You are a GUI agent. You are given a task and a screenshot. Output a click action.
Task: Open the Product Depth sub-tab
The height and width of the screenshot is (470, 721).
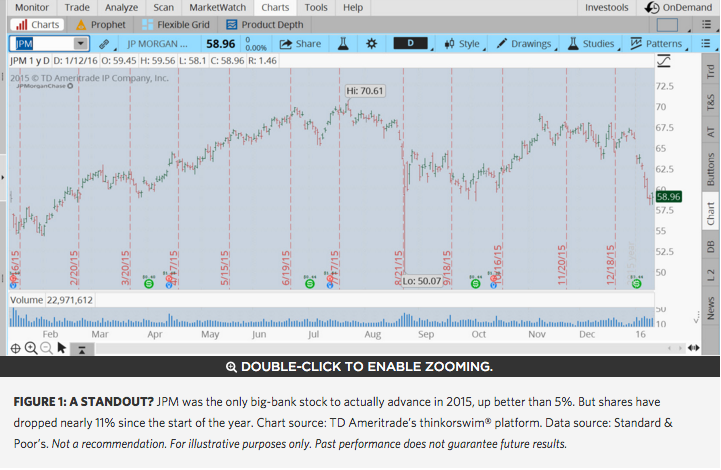[x=265, y=24]
